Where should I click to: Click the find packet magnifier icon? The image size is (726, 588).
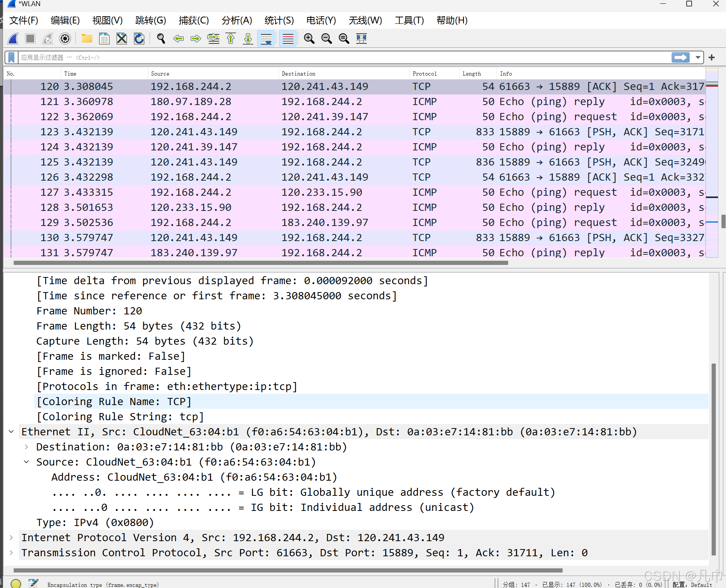(x=161, y=39)
